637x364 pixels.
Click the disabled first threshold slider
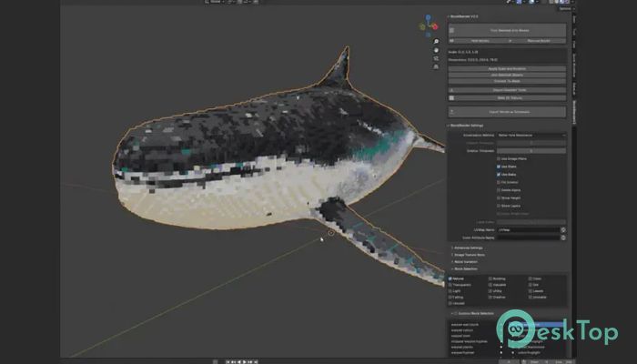pyautogui.click(x=531, y=143)
